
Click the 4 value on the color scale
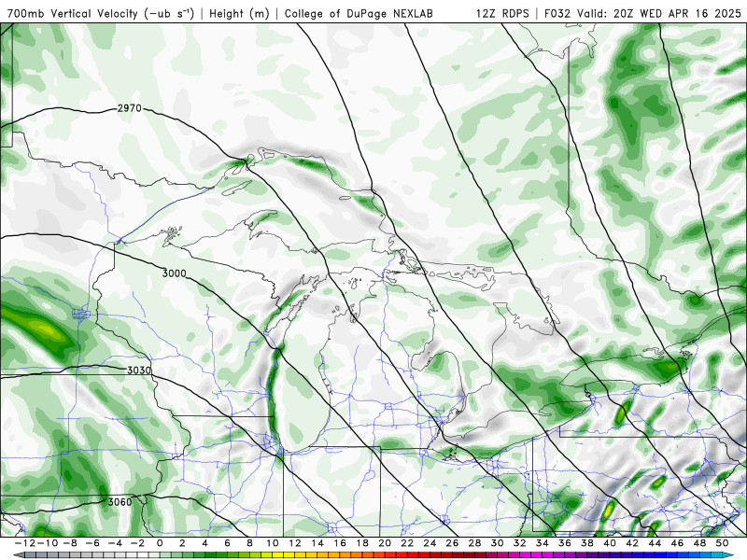[x=204, y=543]
